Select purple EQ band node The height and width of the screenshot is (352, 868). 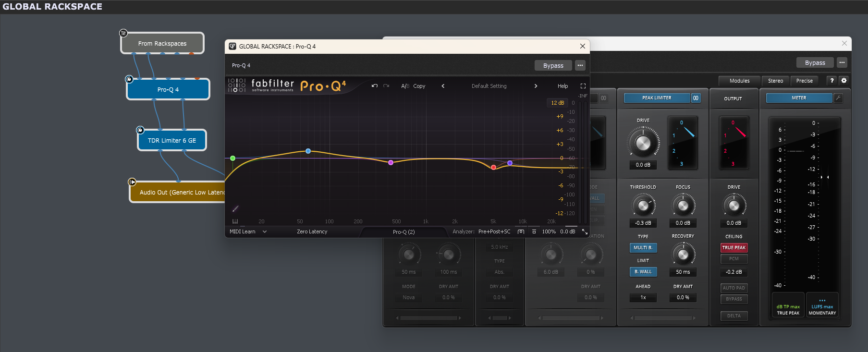point(510,163)
